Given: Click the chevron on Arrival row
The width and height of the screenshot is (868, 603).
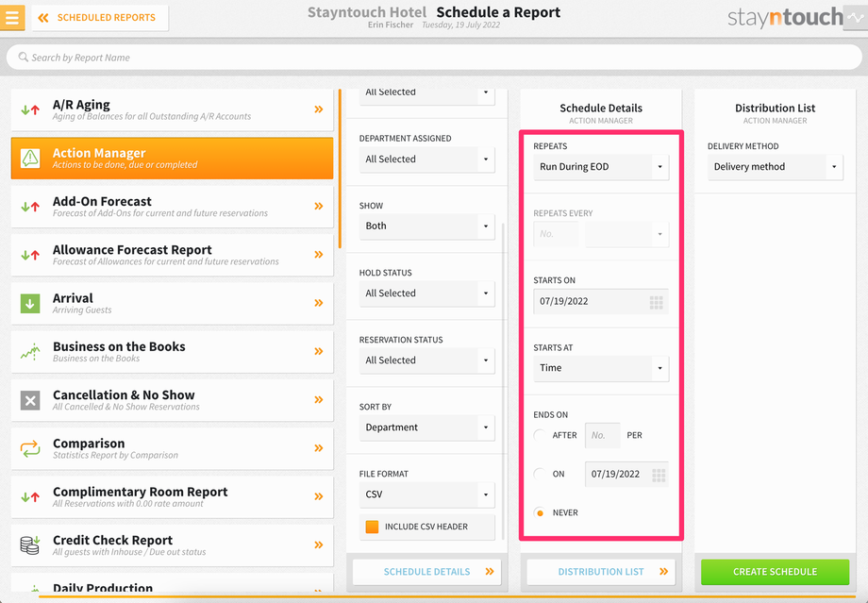Looking at the screenshot, I should pyautogui.click(x=318, y=303).
